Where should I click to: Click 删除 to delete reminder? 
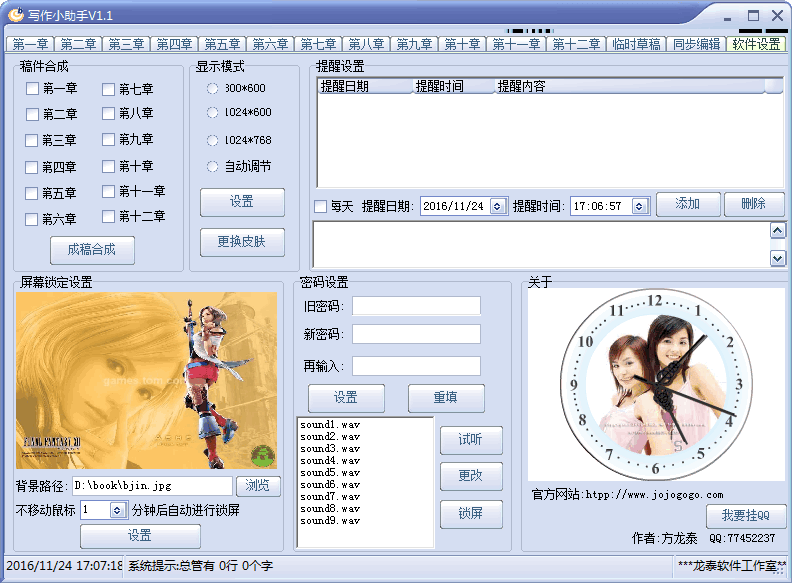(x=754, y=204)
